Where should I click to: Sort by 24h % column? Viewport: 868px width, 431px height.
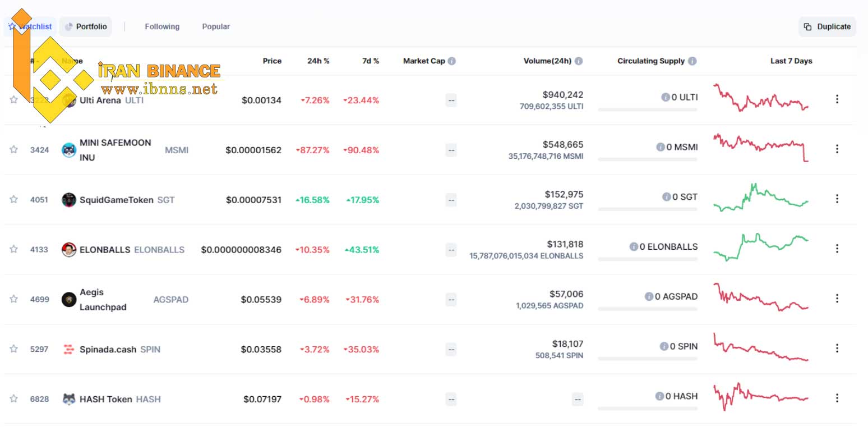coord(318,61)
